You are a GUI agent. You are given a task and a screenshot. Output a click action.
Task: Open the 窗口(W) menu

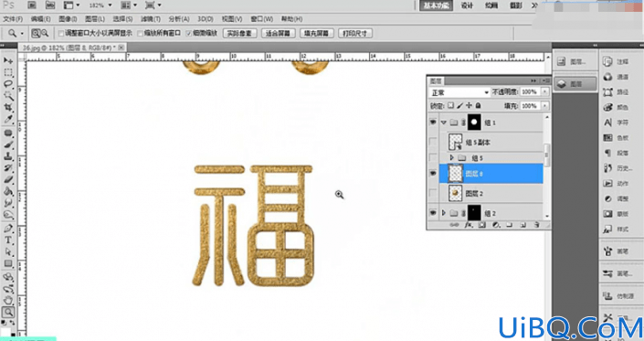pos(261,19)
